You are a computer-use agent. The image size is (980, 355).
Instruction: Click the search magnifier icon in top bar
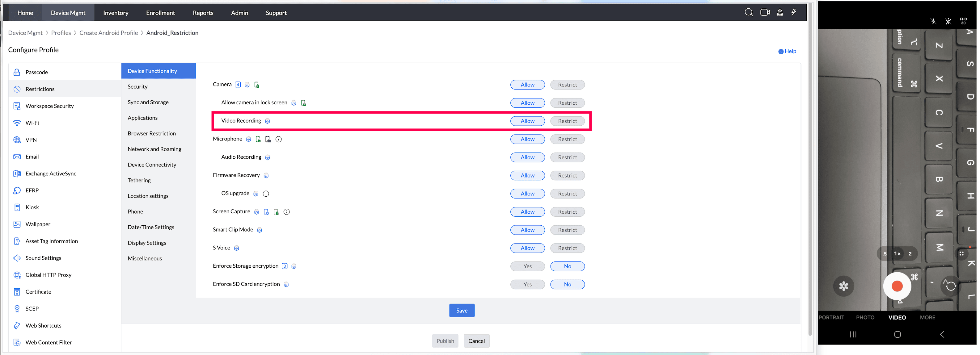pyautogui.click(x=748, y=13)
